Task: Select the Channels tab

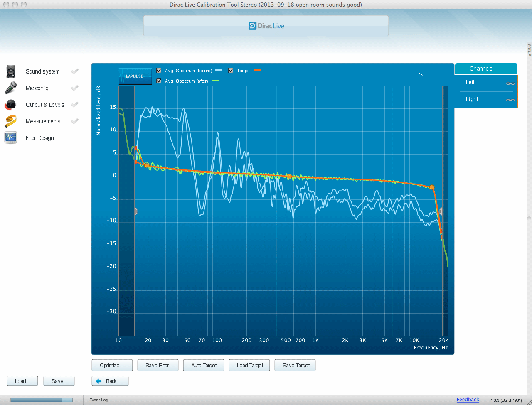Action: click(481, 69)
